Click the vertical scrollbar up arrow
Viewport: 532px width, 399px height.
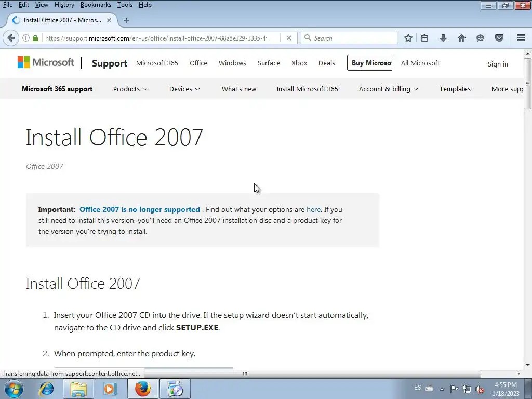coord(528,54)
